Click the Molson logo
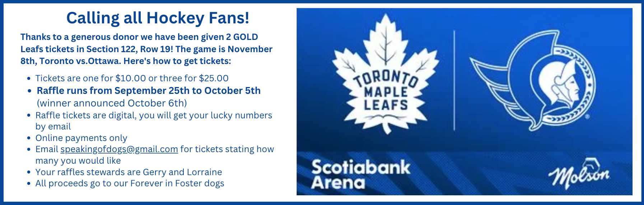644x205 pixels. pyautogui.click(x=579, y=174)
